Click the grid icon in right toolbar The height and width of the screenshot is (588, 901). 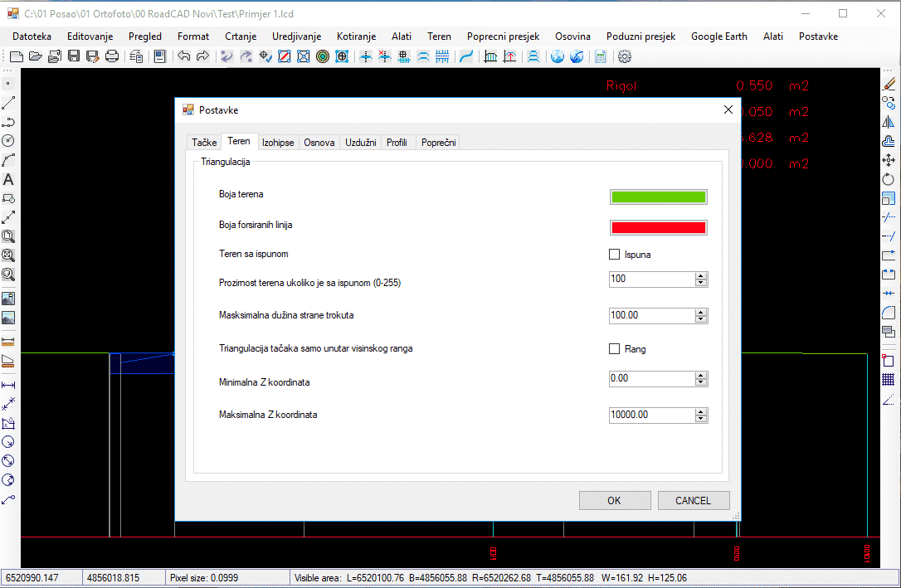pyautogui.click(x=889, y=379)
